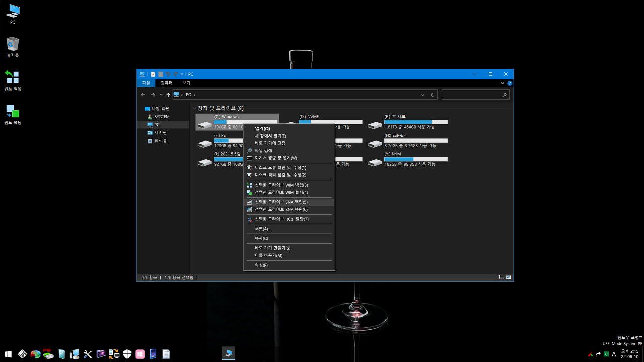This screenshot has width=644, height=362.
Task: Choose 여기서 명령 창 열기(W)
Action: click(289, 158)
